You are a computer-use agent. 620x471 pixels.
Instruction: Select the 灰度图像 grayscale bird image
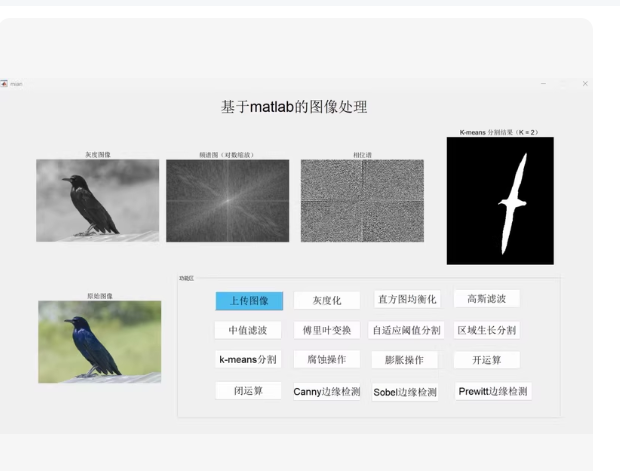point(98,201)
